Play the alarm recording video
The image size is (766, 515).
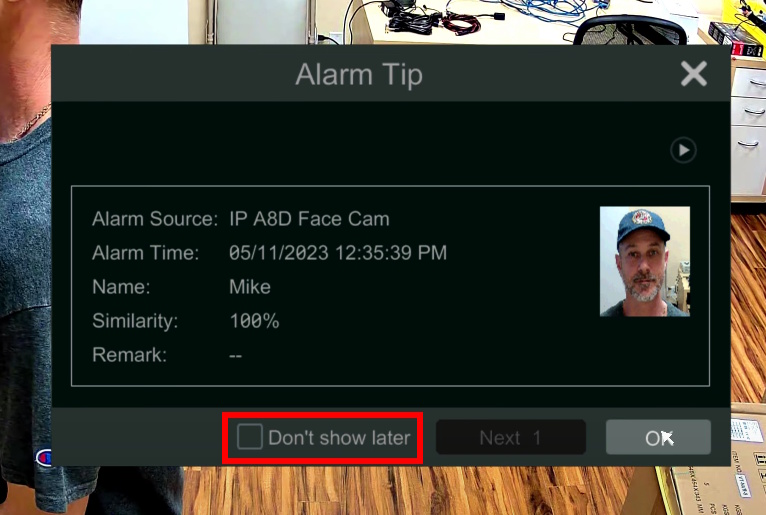(683, 150)
